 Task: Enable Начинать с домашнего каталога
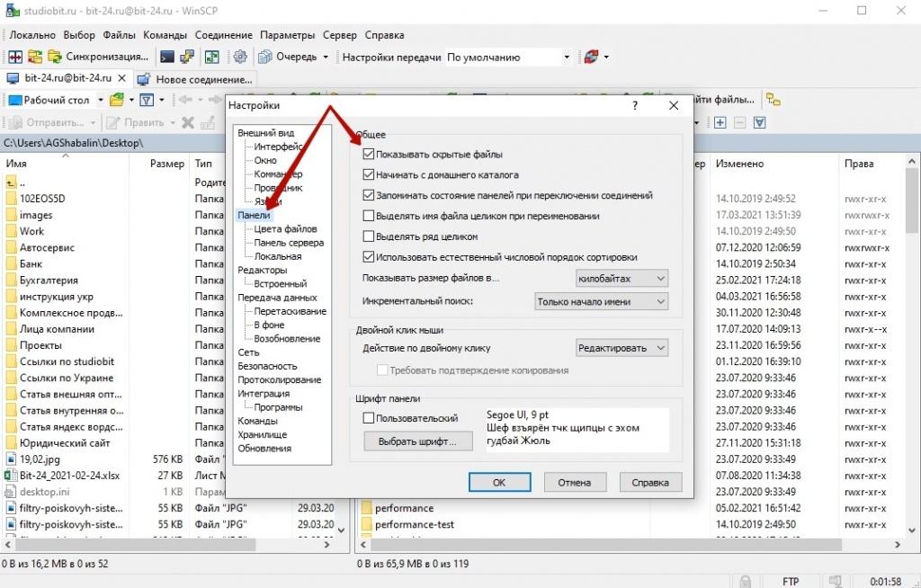coord(368,174)
